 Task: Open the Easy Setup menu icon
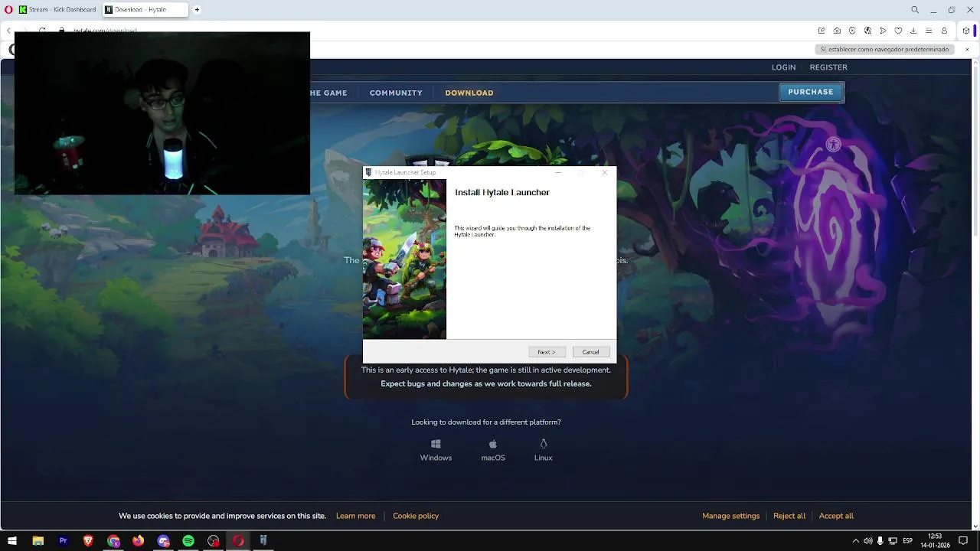929,31
